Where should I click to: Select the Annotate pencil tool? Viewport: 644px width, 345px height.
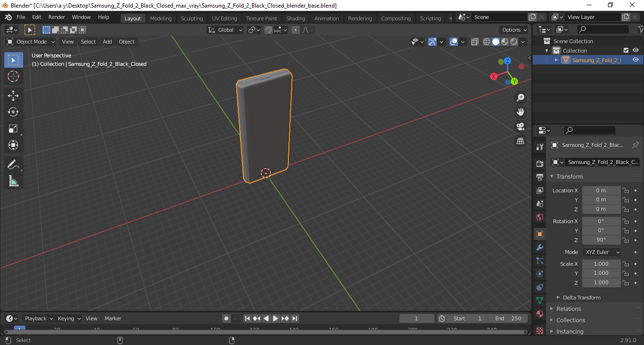tap(13, 165)
